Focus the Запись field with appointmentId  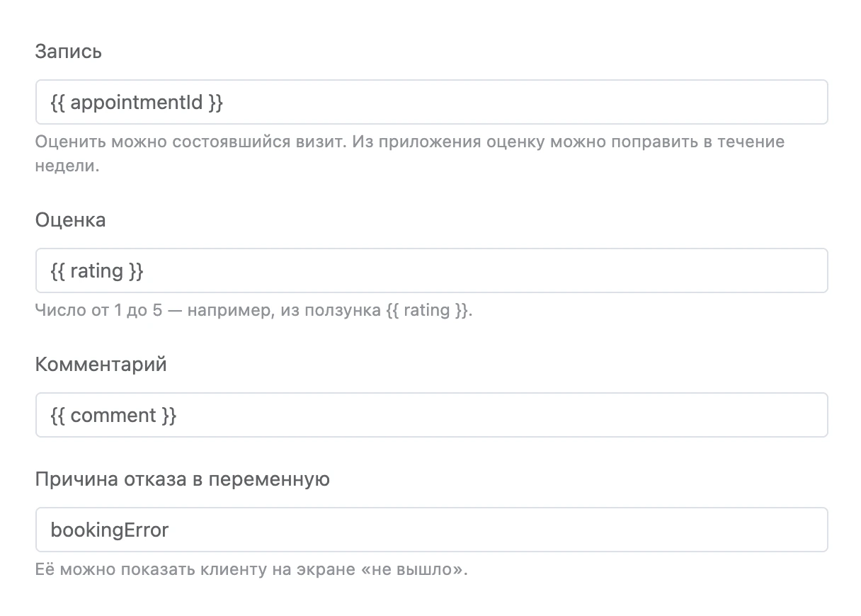click(x=431, y=102)
